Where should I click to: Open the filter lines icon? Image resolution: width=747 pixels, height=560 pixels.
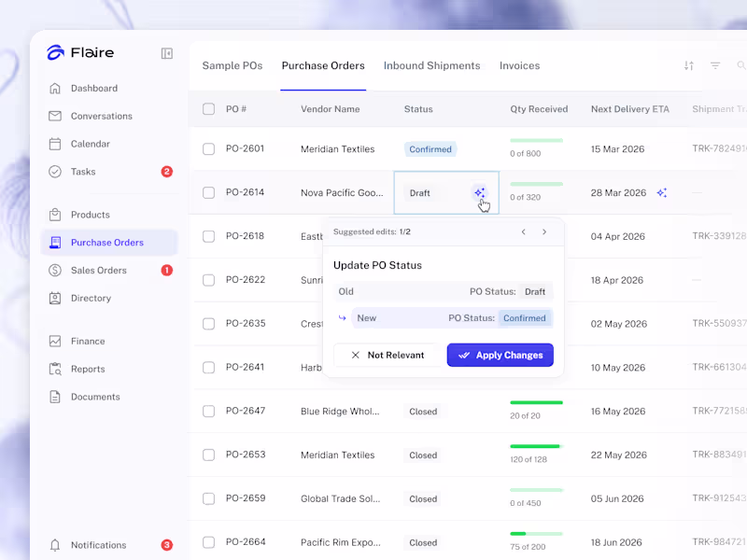click(715, 65)
